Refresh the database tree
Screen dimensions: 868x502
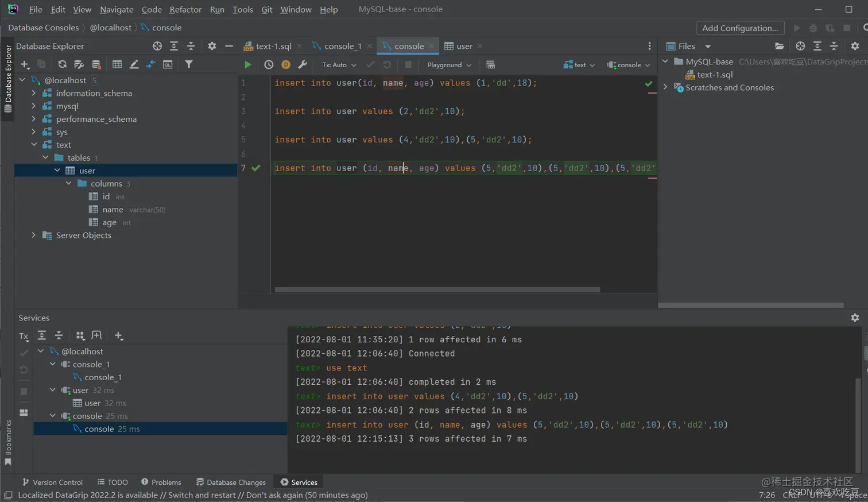point(62,64)
